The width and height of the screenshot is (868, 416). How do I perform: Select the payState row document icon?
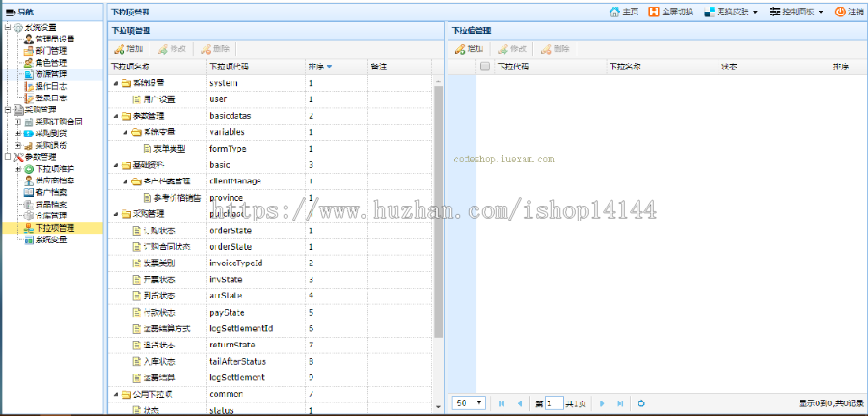(x=137, y=312)
